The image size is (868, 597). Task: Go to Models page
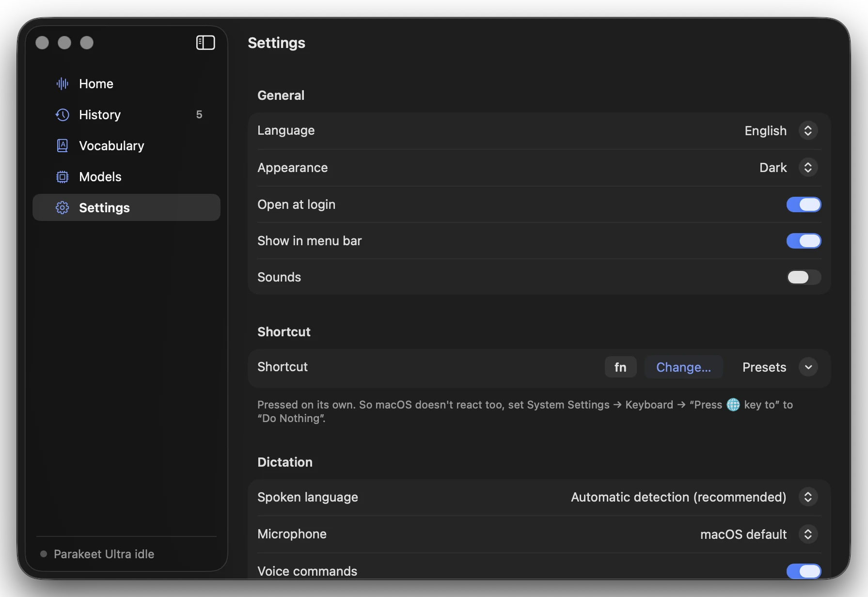126,177
